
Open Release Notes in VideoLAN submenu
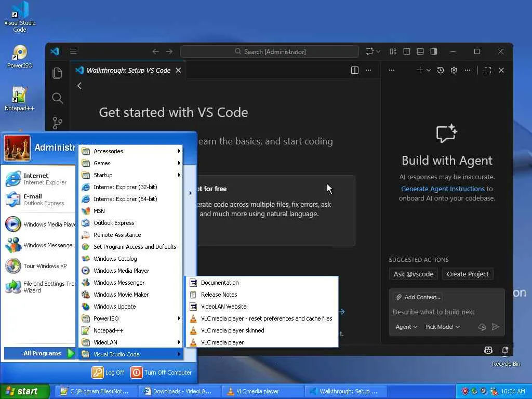262,295
